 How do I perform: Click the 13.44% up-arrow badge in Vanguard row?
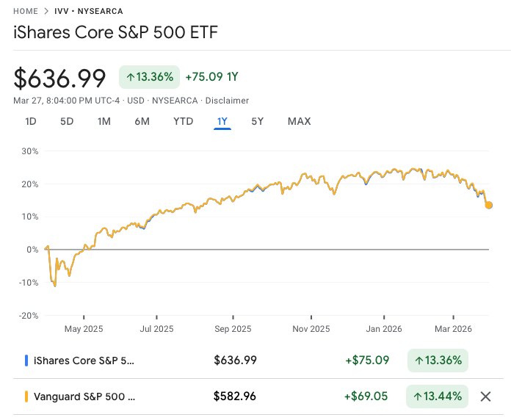(x=438, y=397)
